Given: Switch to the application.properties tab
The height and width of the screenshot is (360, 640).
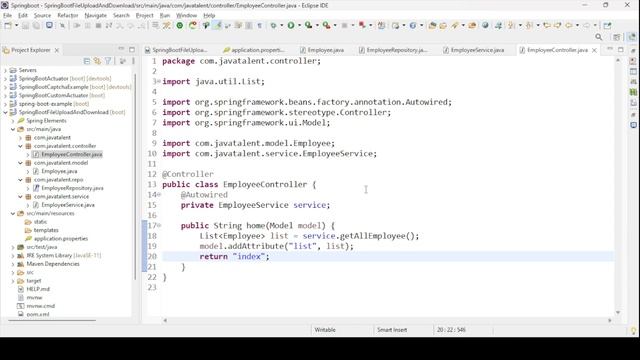Looking at the screenshot, I should coord(254,50).
